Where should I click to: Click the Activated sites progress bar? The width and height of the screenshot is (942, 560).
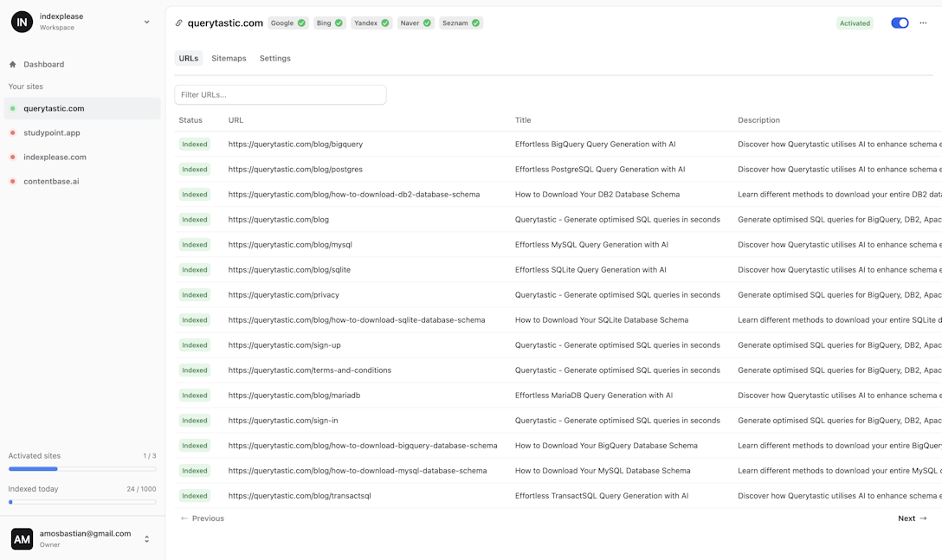pyautogui.click(x=82, y=468)
